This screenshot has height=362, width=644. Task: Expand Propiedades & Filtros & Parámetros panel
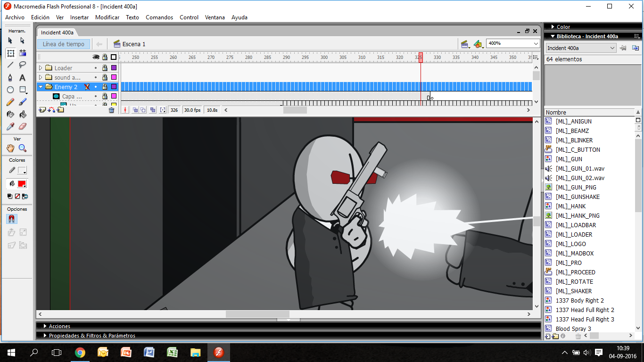click(45, 336)
